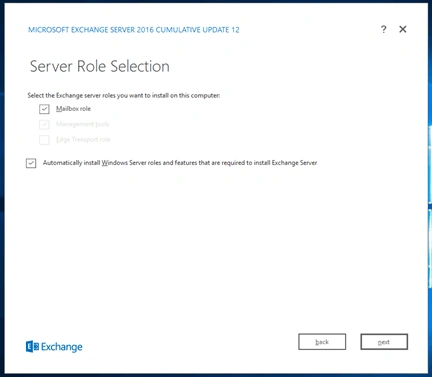
Task: Proceed with the next button
Action: (x=384, y=342)
